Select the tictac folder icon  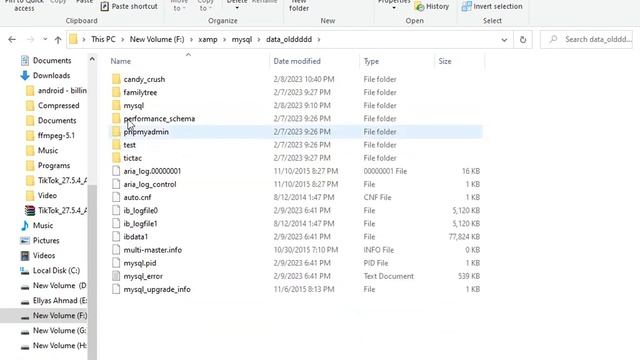tap(116, 158)
